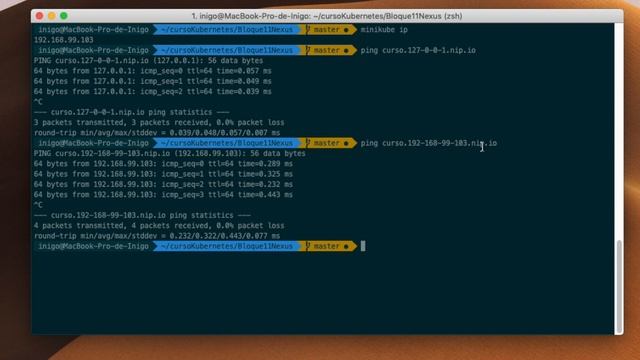This screenshot has width=640, height=360.
Task: Click line with icmp_seq=1 time=0.049 ms
Action: 152,81
